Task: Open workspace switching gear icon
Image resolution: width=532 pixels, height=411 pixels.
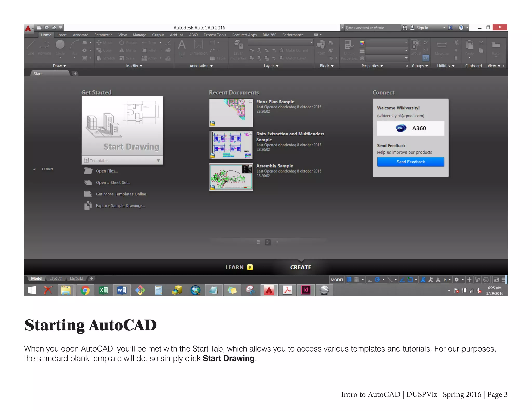Action: coord(457,280)
